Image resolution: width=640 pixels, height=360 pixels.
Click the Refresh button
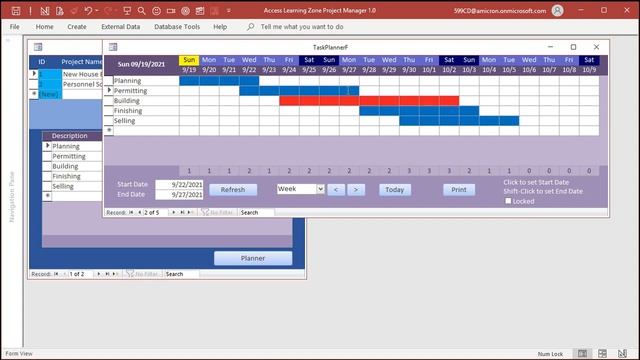click(233, 189)
